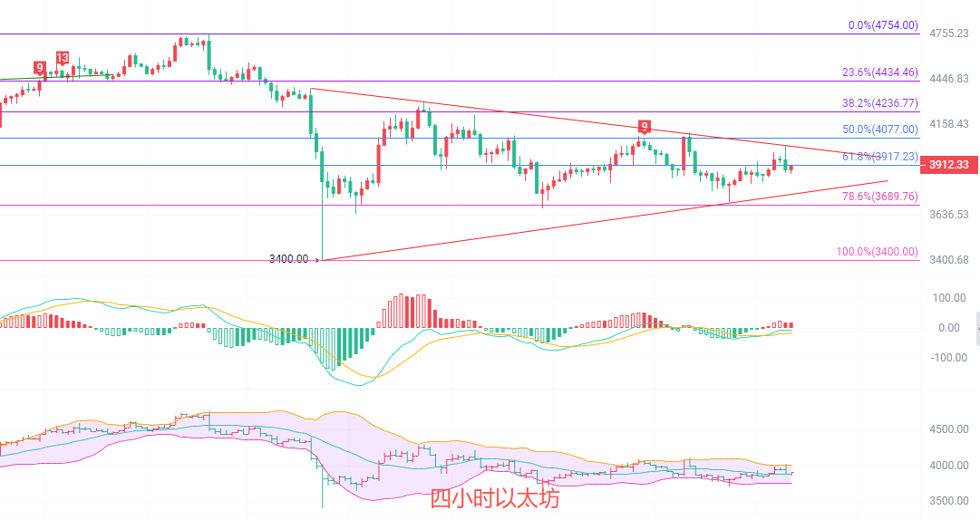Select the 0.0%(4754.00) Fibonacci label
Screen dimensions: 980x520
click(882, 25)
